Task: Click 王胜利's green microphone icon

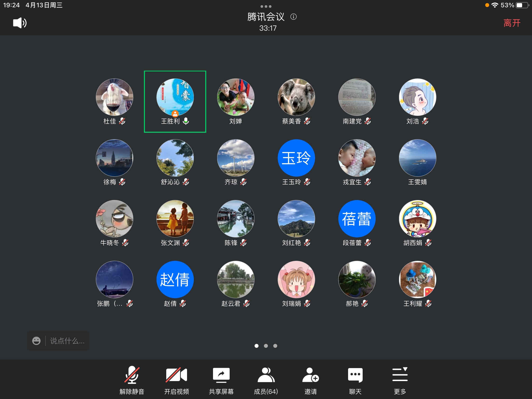Action: pyautogui.click(x=186, y=121)
